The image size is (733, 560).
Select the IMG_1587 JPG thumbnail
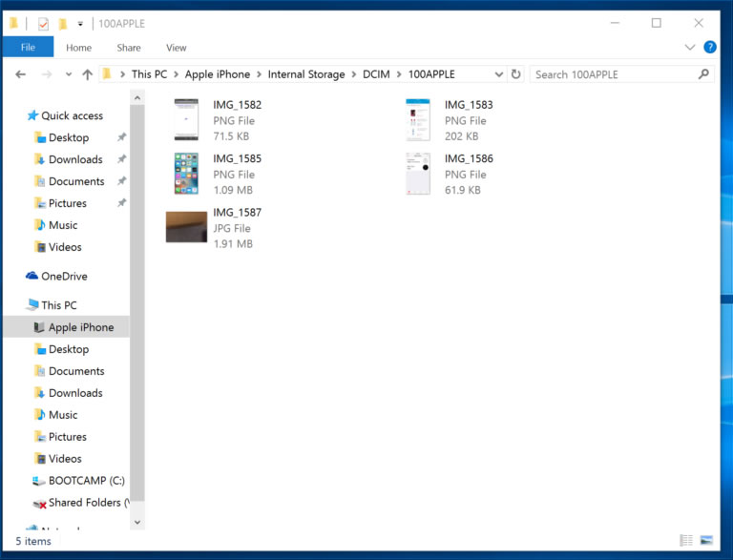pos(186,228)
